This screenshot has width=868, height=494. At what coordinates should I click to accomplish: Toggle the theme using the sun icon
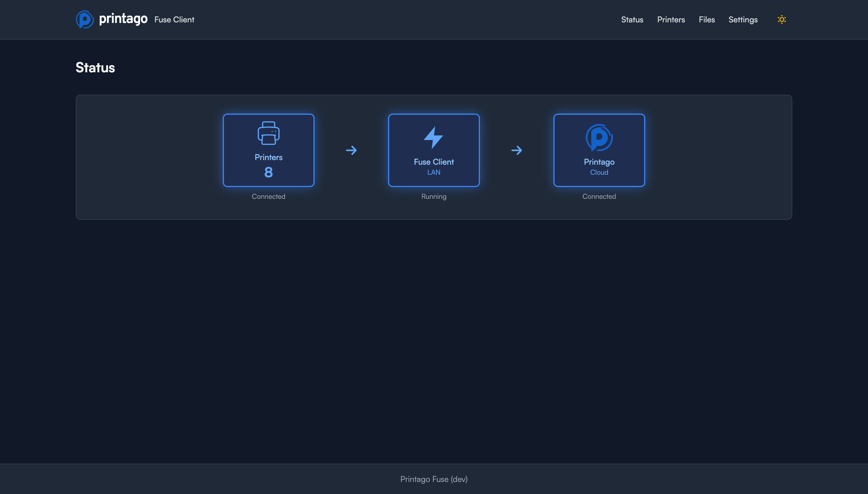(x=781, y=19)
